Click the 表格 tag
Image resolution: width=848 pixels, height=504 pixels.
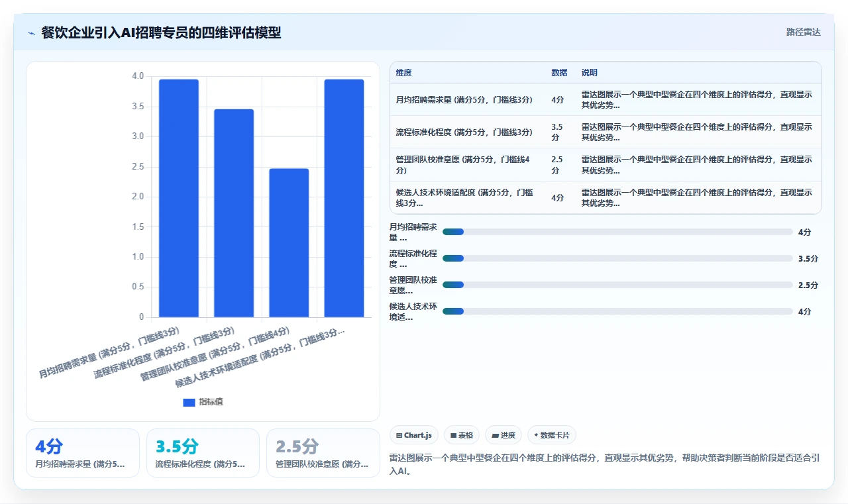coord(462,435)
